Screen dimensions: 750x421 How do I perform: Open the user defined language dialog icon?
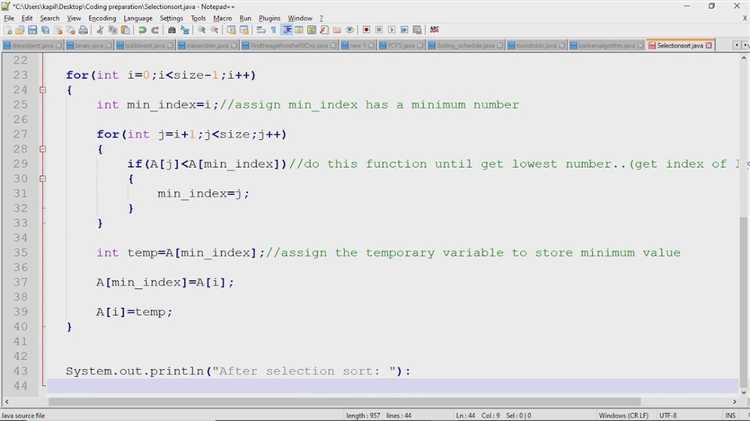pyautogui.click(x=299, y=30)
